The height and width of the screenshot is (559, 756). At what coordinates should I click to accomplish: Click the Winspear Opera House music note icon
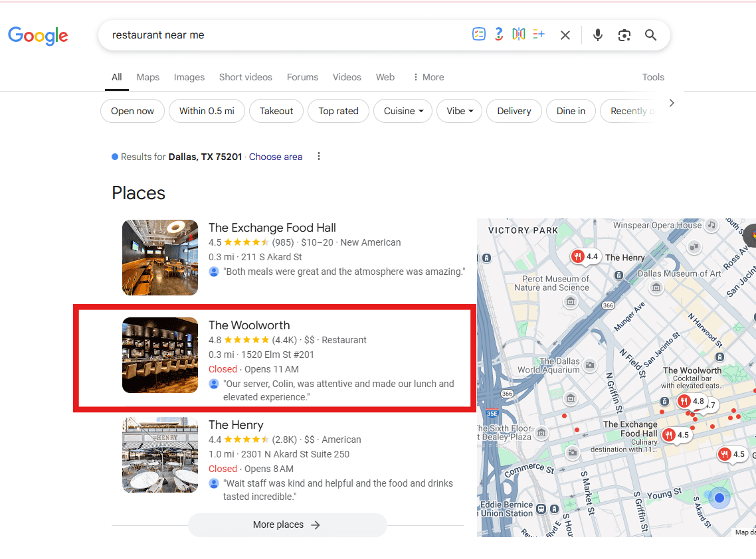(711, 224)
